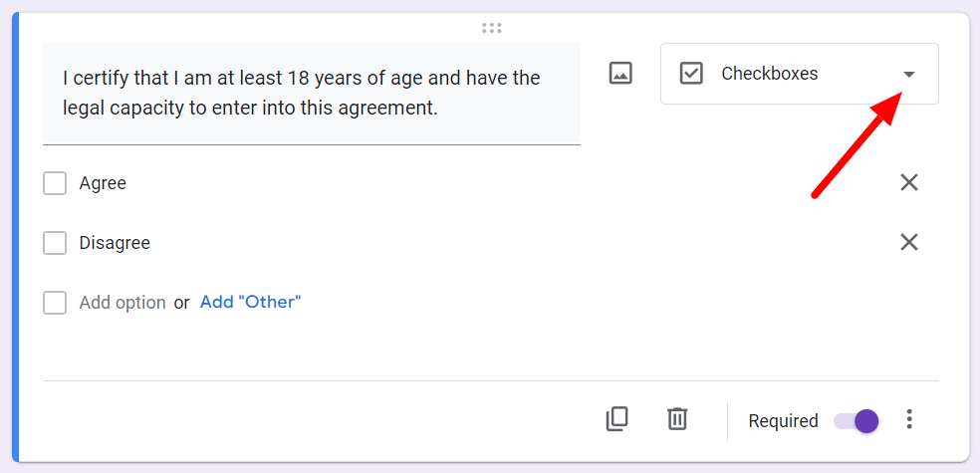Grab the six-dot drag handle
Screen dimensions: 980x473
(492, 28)
